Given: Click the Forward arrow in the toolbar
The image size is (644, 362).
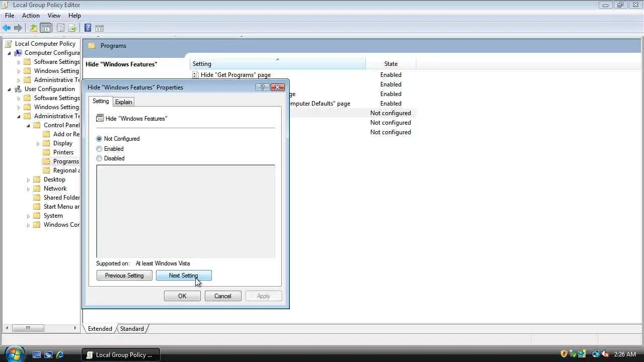Looking at the screenshot, I should click(18, 28).
